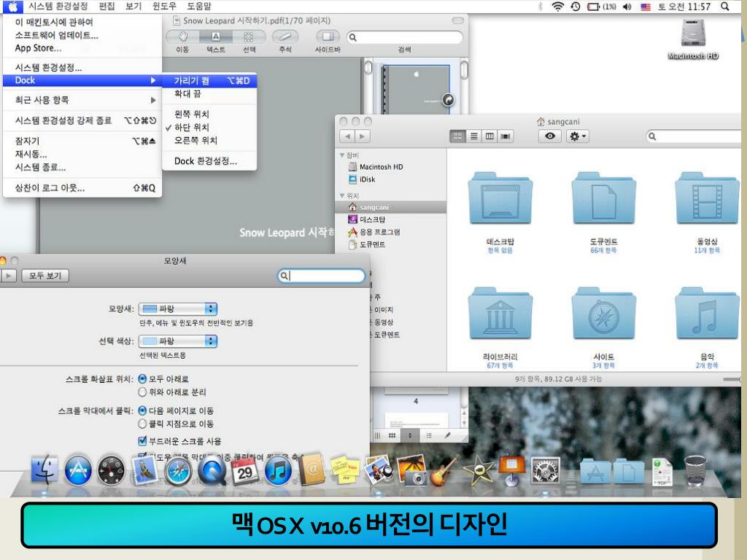This screenshot has width=747, height=560.
Task: Launch GarageBand guitar icon in Dock
Action: coord(445,470)
